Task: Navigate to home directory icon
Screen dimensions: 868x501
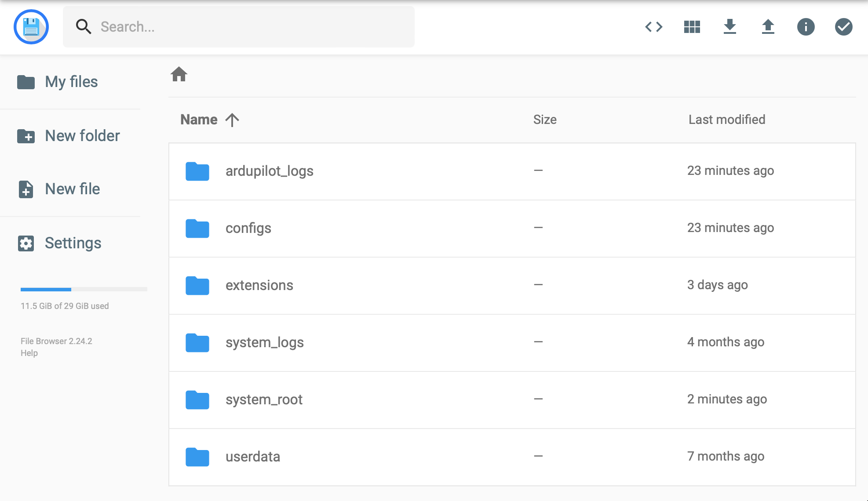Action: (x=179, y=75)
